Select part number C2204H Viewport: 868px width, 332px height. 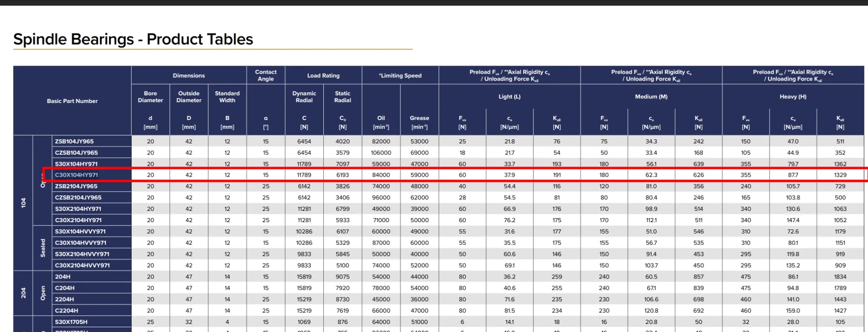click(x=66, y=311)
